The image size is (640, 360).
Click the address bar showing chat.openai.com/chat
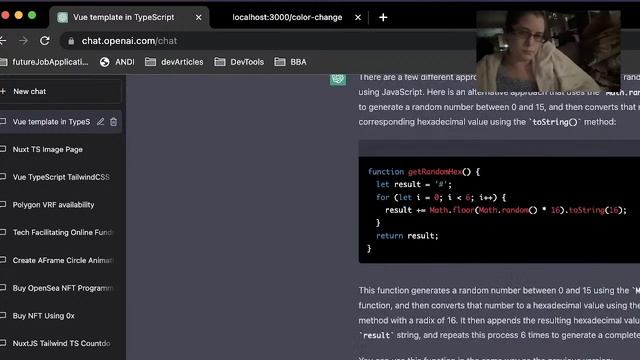tap(269, 41)
